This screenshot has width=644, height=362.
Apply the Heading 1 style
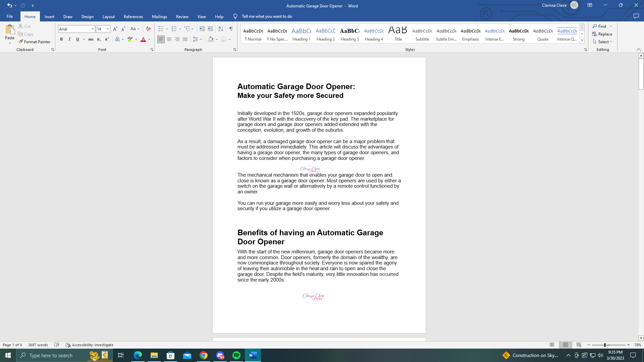301,34
